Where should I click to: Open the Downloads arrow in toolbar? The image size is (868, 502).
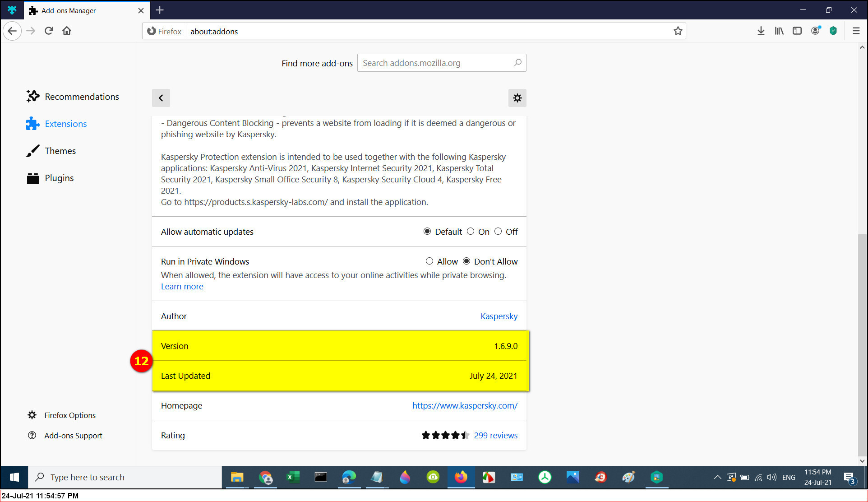point(761,31)
